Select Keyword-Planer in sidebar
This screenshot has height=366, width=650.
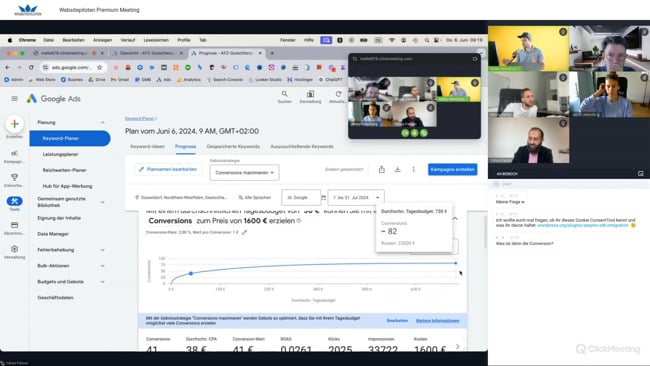click(70, 138)
